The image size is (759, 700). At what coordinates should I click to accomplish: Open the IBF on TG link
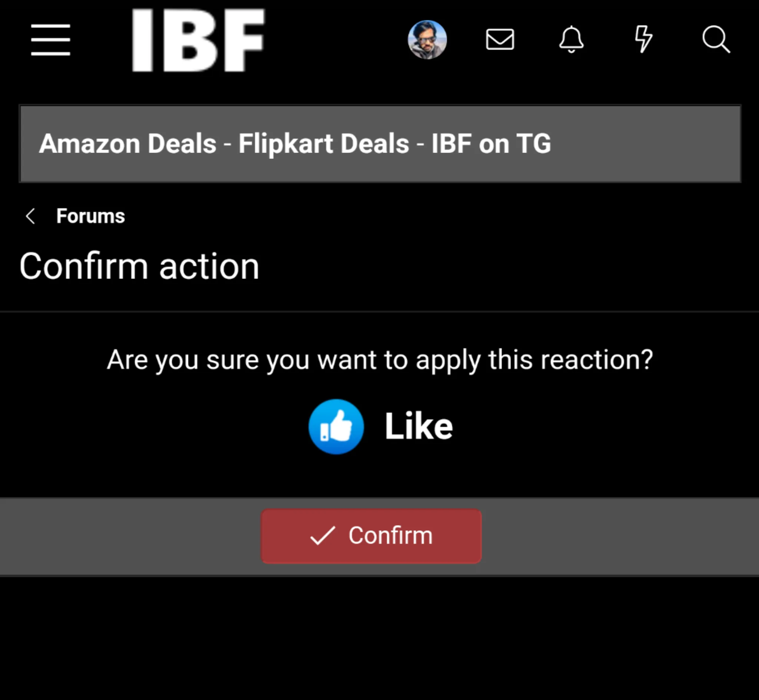click(x=491, y=144)
